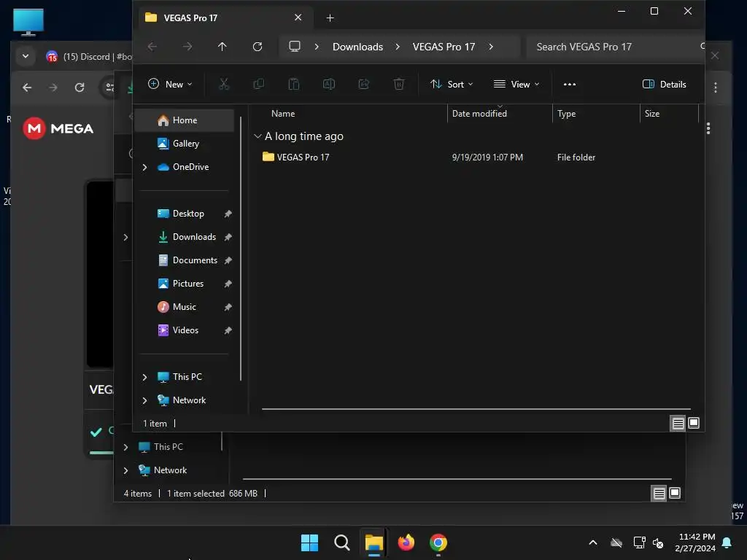Viewport: 747px width, 560px height.
Task: Toggle the Details pane button
Action: (x=664, y=85)
